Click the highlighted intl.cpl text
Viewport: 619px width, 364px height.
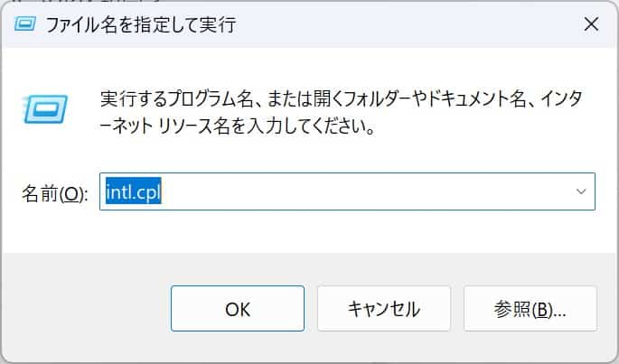133,192
